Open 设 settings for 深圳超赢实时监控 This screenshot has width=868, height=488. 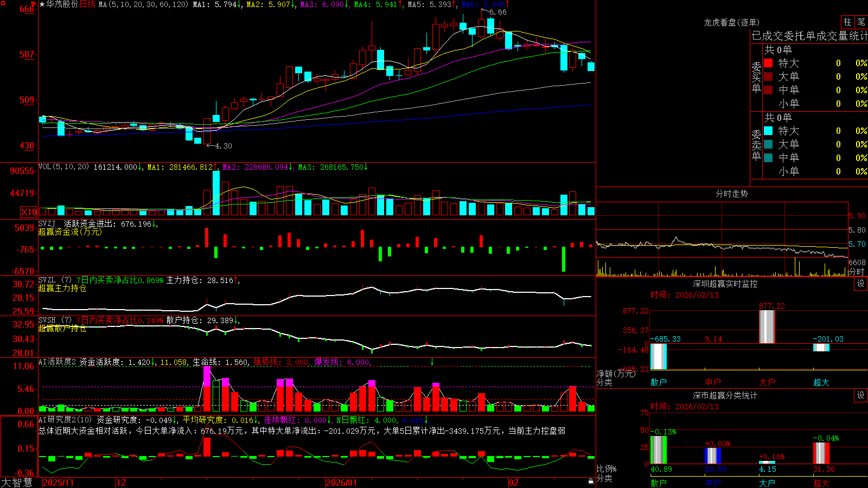click(861, 284)
